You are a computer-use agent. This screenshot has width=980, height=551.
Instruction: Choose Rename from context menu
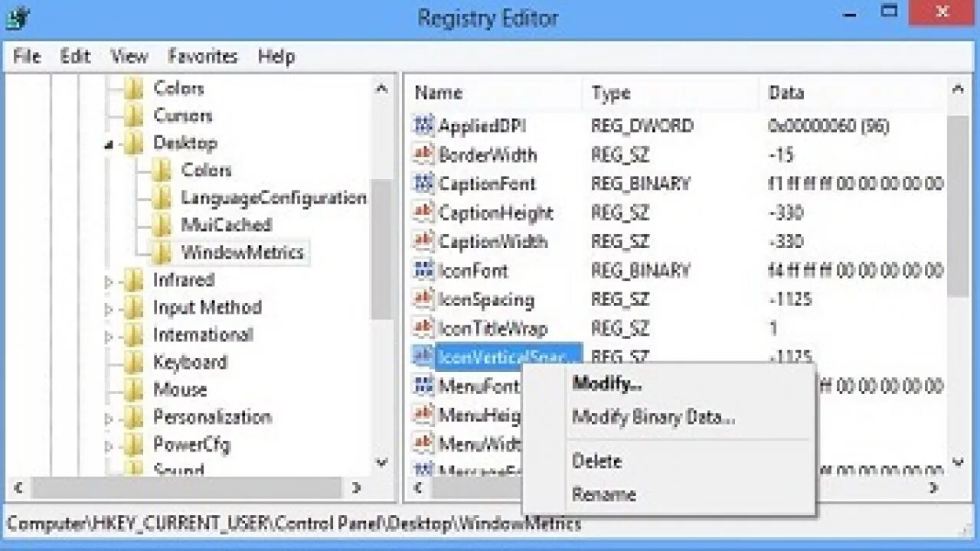(x=604, y=494)
